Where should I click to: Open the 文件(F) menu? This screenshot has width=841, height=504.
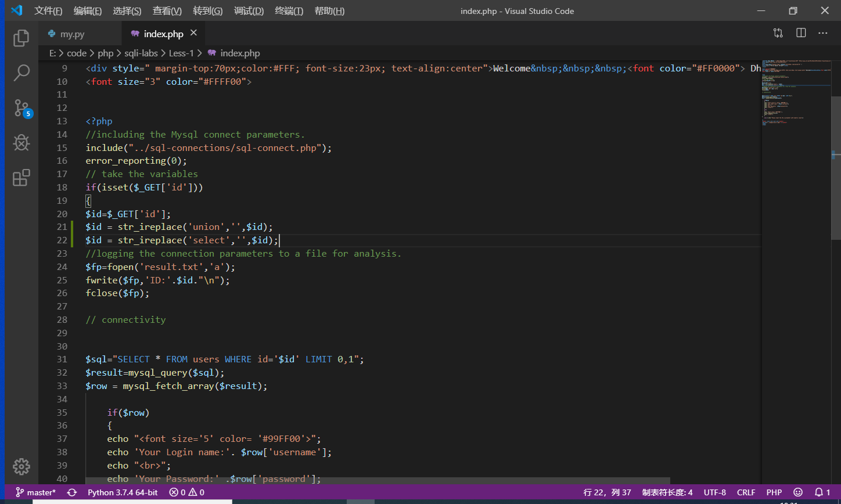[x=49, y=10]
